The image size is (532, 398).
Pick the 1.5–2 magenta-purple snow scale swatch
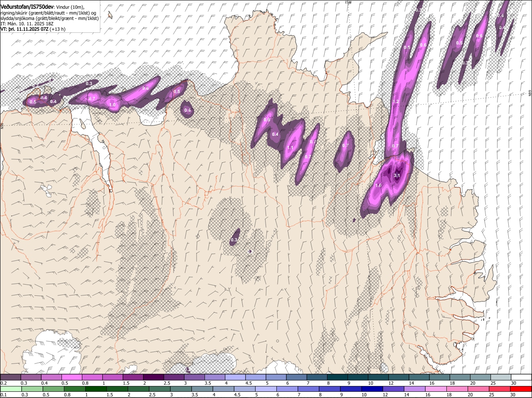133,377
